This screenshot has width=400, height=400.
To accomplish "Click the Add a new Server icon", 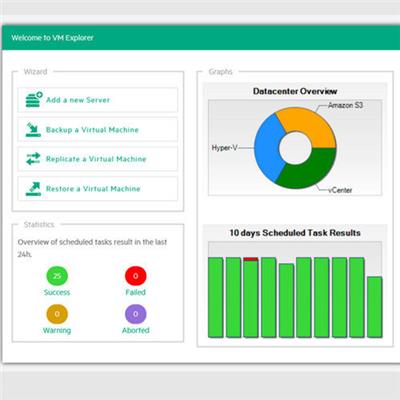I will [x=34, y=99].
